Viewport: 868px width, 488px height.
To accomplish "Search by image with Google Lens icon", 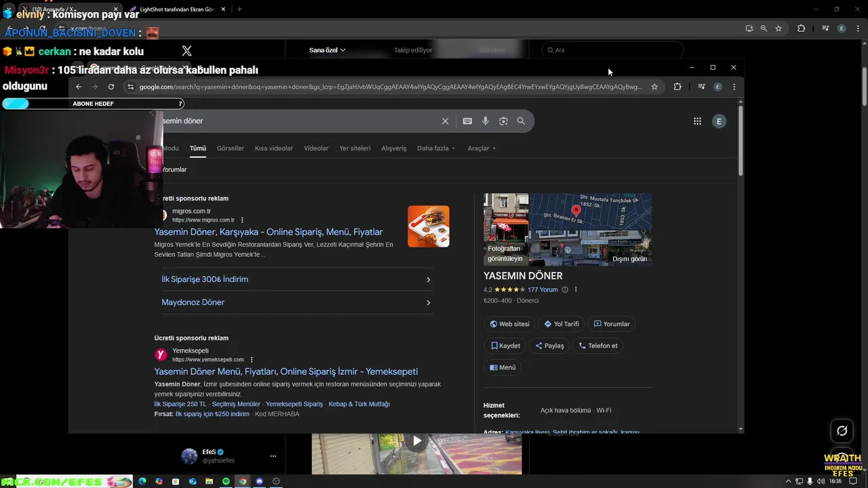I will [x=503, y=121].
